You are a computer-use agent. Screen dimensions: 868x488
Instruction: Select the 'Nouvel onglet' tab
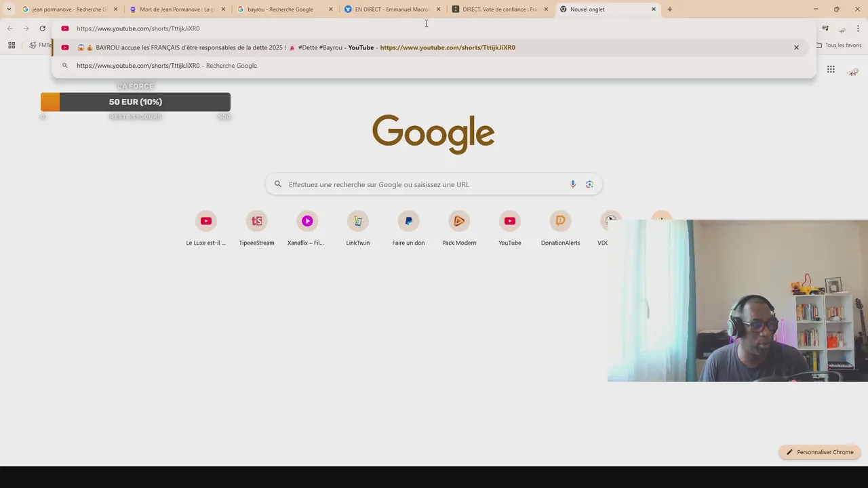coord(608,9)
